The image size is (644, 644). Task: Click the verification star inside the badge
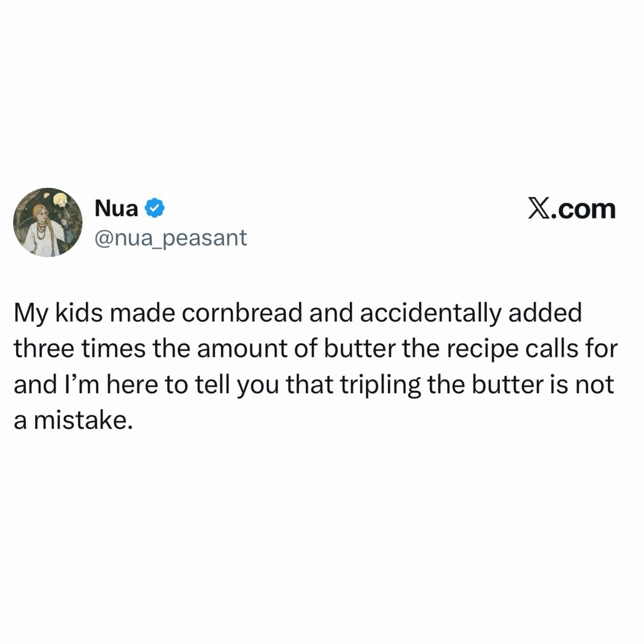click(x=155, y=208)
